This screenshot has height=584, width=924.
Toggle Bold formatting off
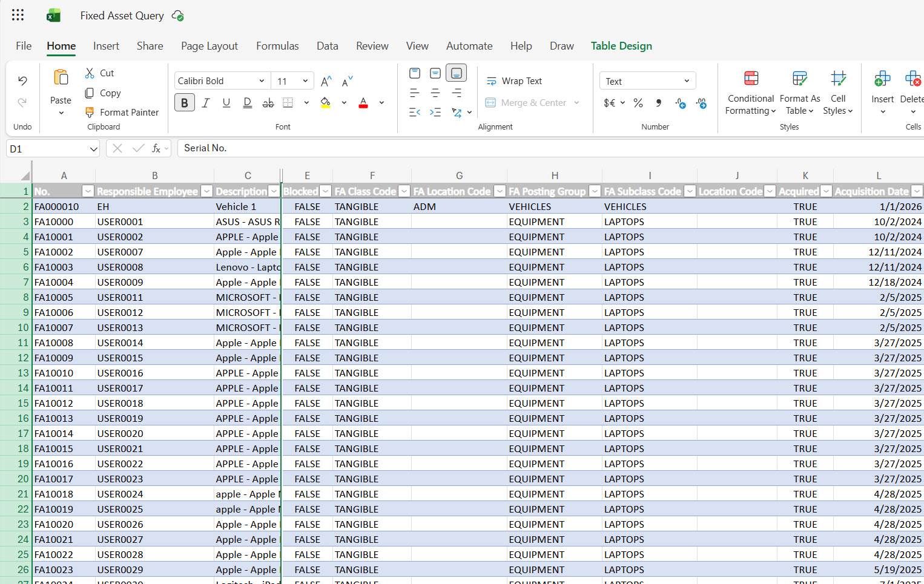pyautogui.click(x=185, y=103)
